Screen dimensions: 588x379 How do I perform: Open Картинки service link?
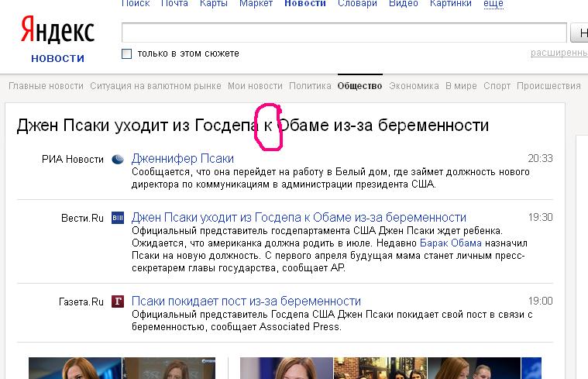[451, 3]
